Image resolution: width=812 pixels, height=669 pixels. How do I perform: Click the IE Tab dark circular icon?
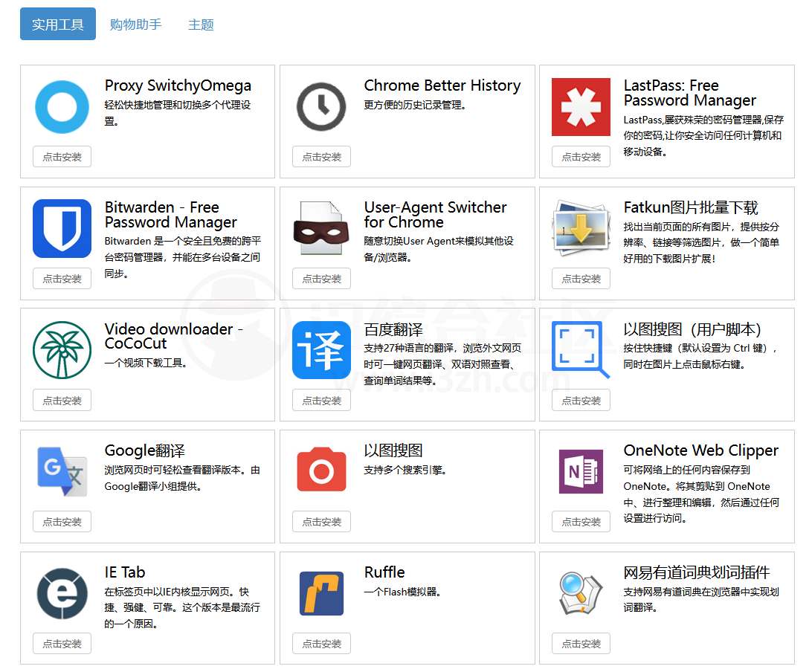click(x=62, y=593)
